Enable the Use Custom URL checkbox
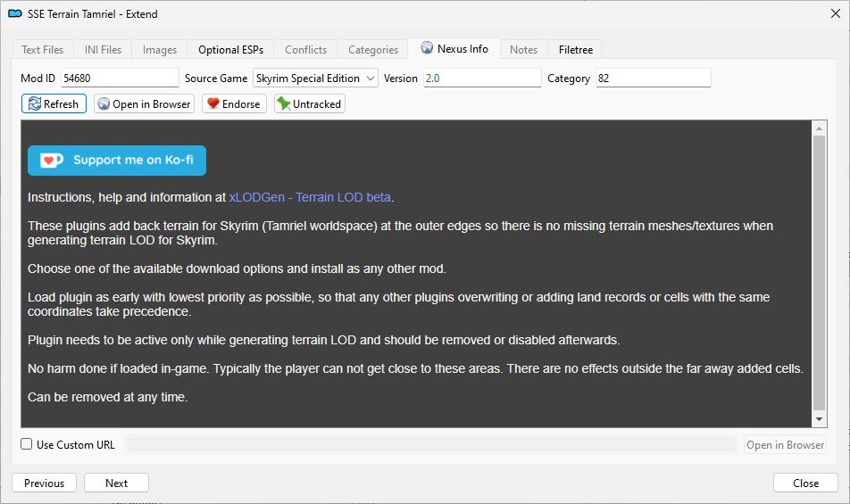The image size is (850, 504). tap(27, 444)
